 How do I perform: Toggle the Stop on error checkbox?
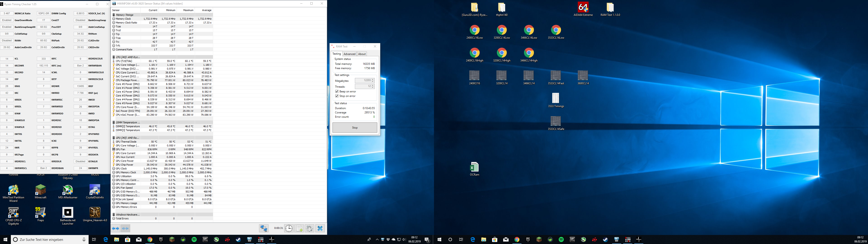point(337,96)
